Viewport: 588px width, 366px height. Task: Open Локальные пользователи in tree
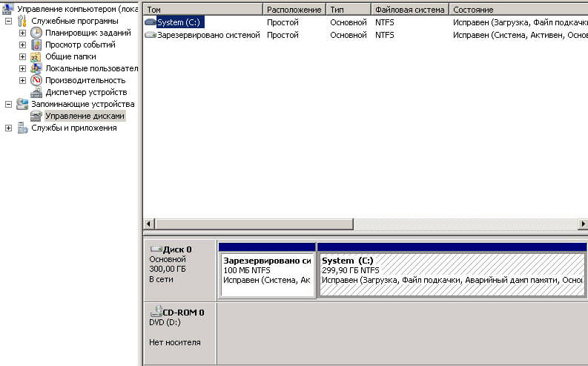pyautogui.click(x=91, y=68)
